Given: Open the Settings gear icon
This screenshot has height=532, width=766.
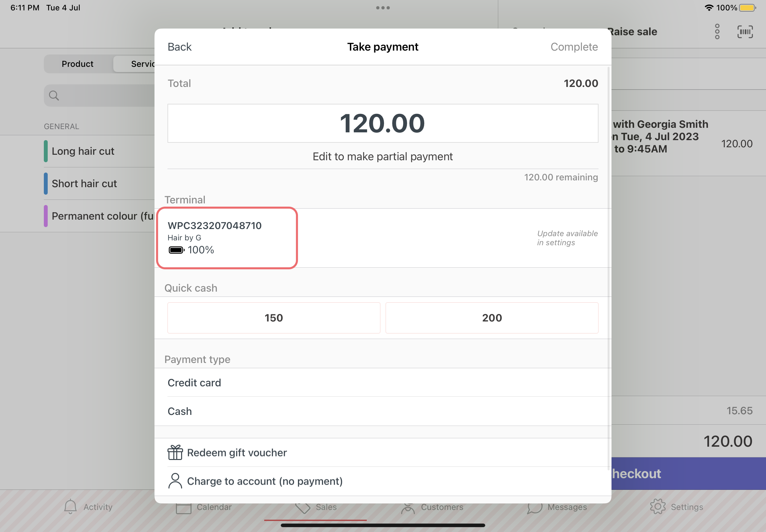Looking at the screenshot, I should click(657, 507).
